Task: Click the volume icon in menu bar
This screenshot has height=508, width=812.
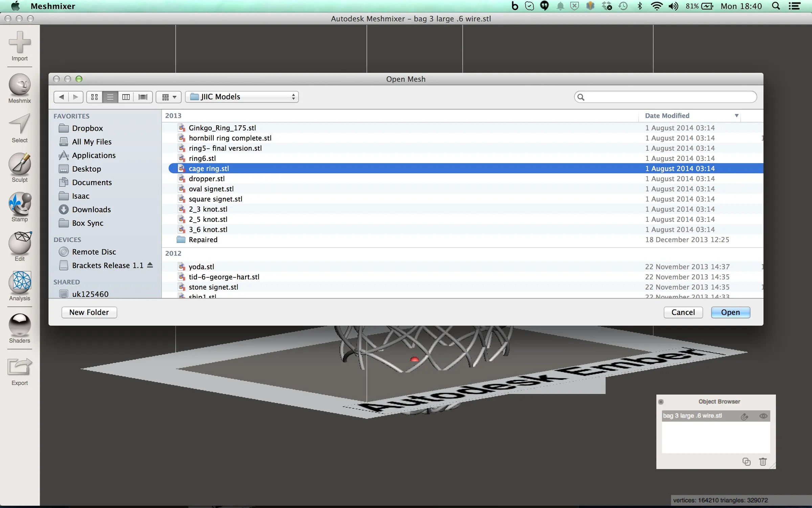Action: point(673,6)
